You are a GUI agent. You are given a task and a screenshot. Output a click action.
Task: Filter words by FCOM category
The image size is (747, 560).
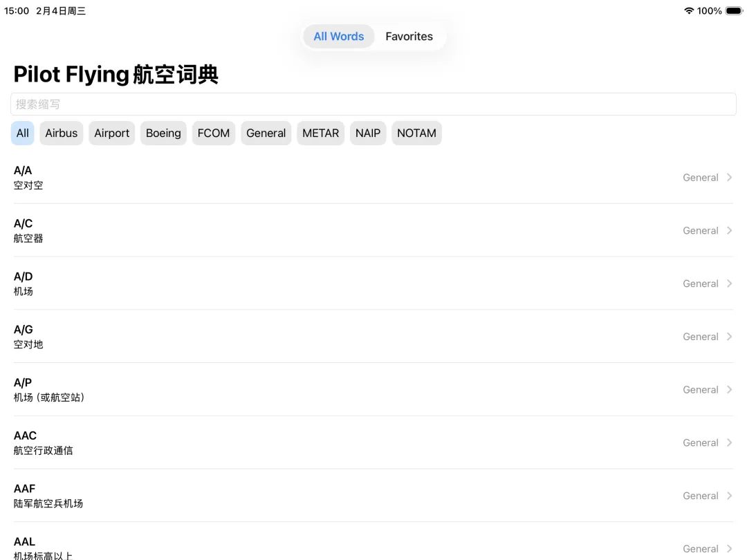point(214,133)
